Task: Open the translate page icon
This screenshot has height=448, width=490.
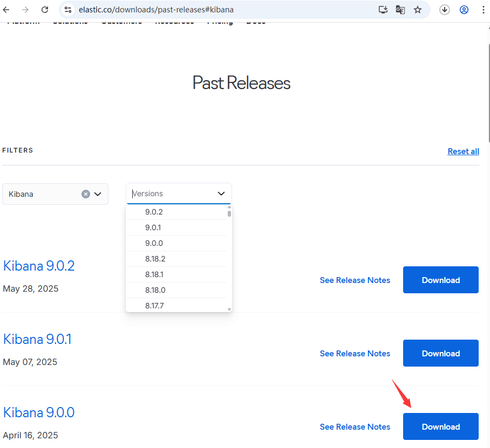Action: (400, 10)
